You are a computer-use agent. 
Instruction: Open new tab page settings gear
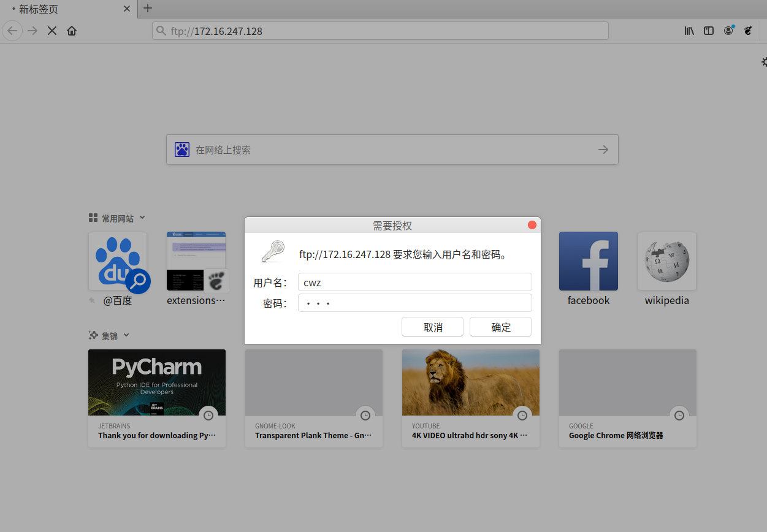[764, 62]
